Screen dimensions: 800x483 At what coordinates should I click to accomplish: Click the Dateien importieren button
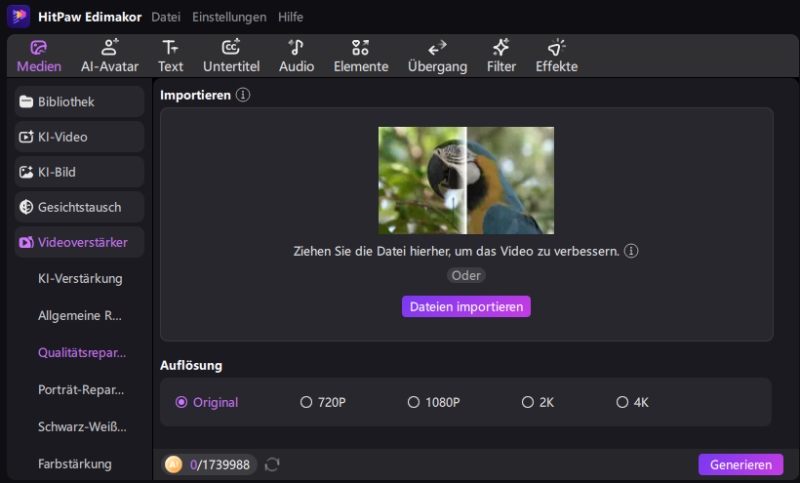click(x=466, y=307)
